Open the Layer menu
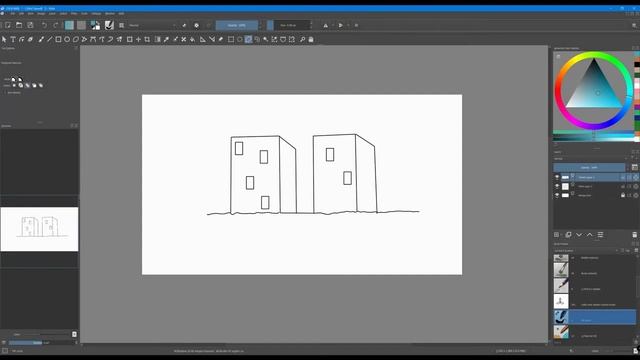640x360 pixels. (x=52, y=13)
